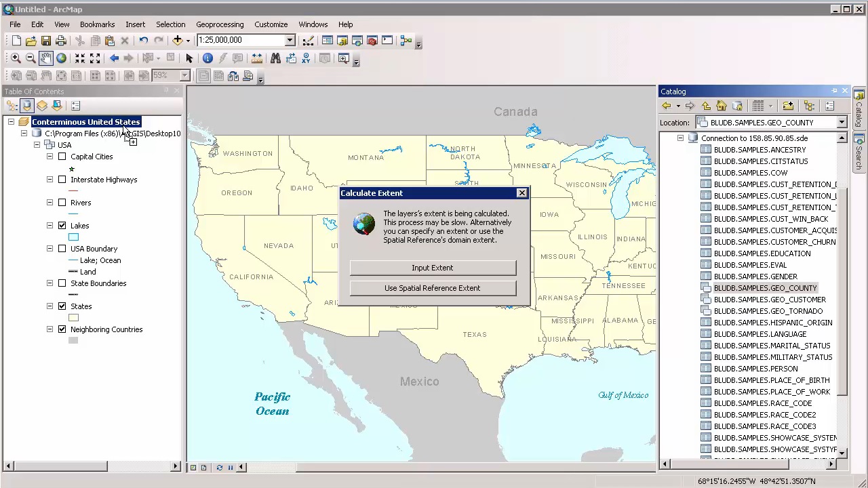The height and width of the screenshot is (488, 868).
Task: Open the Find binoculars tool
Action: (x=275, y=59)
